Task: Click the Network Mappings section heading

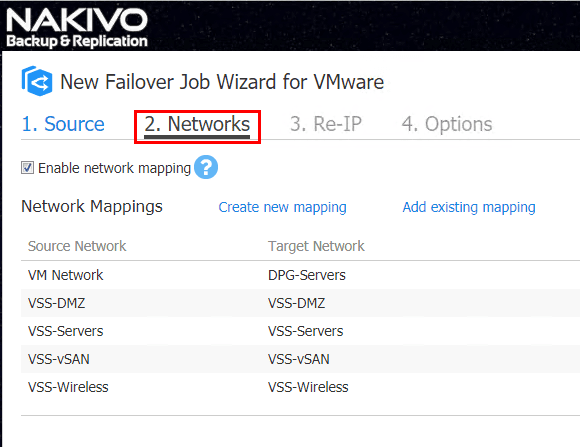Action: (x=92, y=207)
